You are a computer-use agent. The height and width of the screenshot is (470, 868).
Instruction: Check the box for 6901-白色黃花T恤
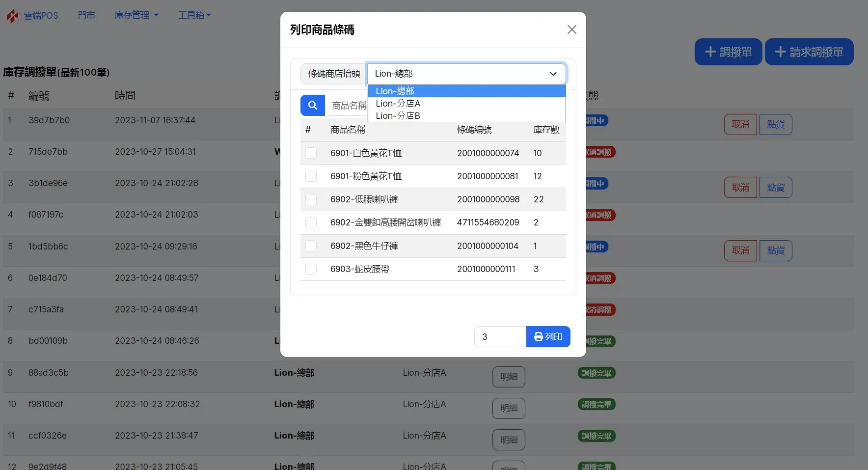[x=311, y=153]
